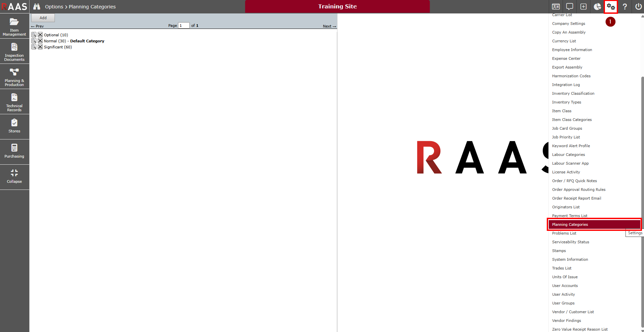644x332 pixels.
Task: Open the Purchasing module
Action: pyautogui.click(x=14, y=152)
